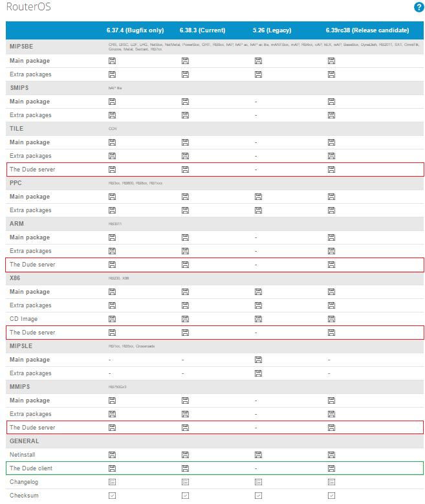The image size is (425, 504).
Task: Download PPC Extra packages for 6.39rc38
Action: 331,210
